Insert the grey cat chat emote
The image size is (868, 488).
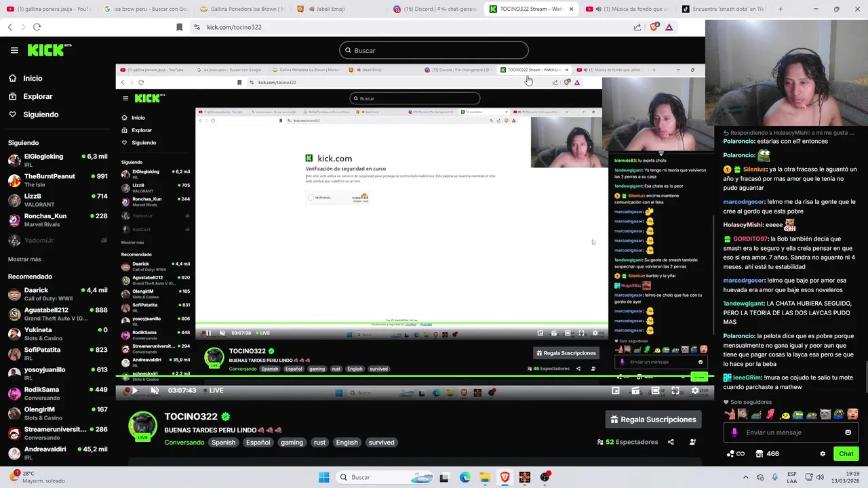tap(825, 414)
